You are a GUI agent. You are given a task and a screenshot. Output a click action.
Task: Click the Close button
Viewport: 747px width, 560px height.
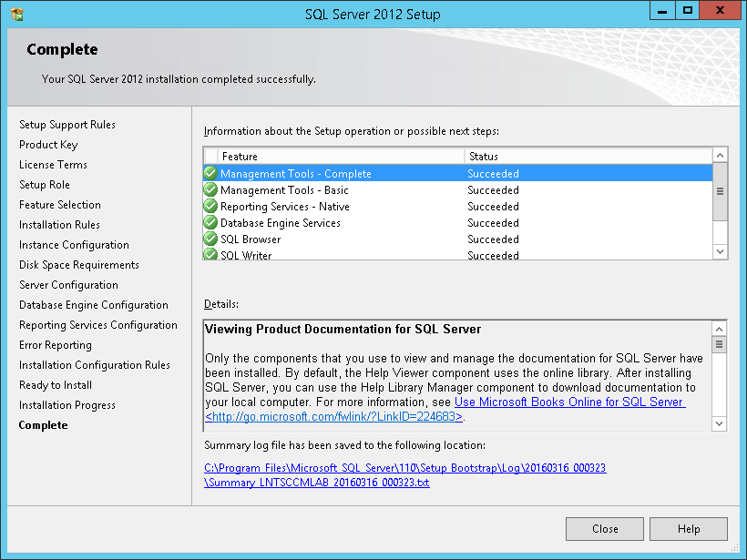[605, 529]
